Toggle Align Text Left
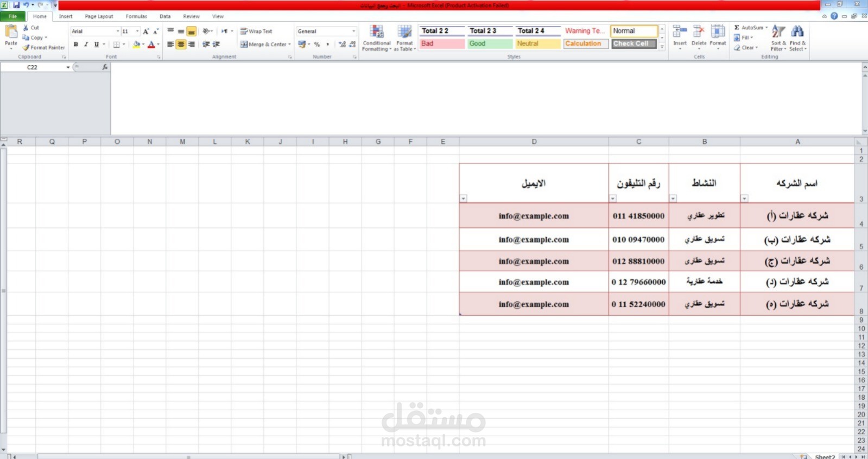This screenshot has width=868, height=459. coord(170,44)
